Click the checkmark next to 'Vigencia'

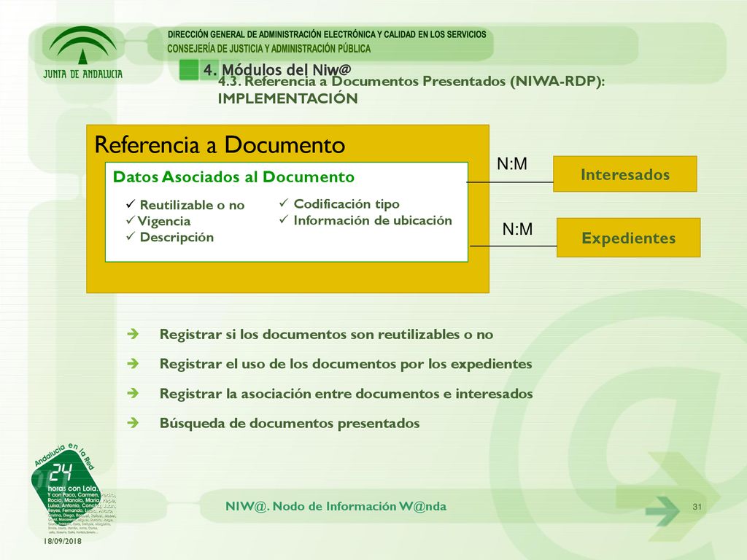pos(131,220)
